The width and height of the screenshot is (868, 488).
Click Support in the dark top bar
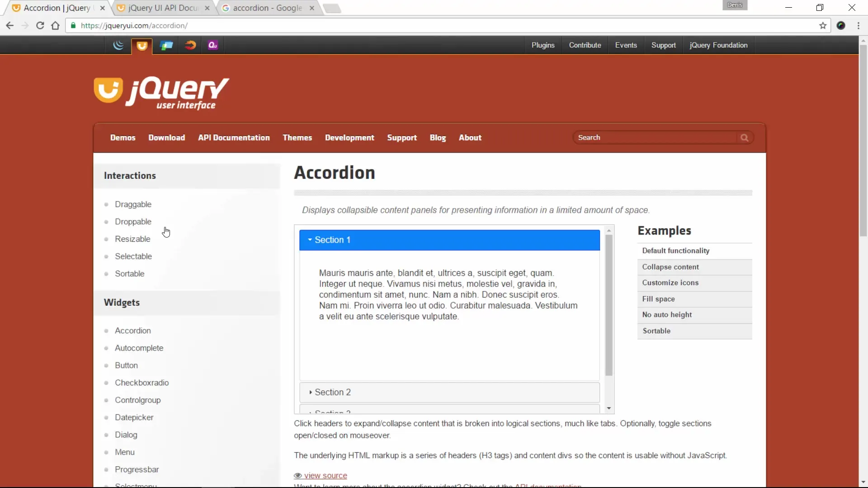click(663, 45)
